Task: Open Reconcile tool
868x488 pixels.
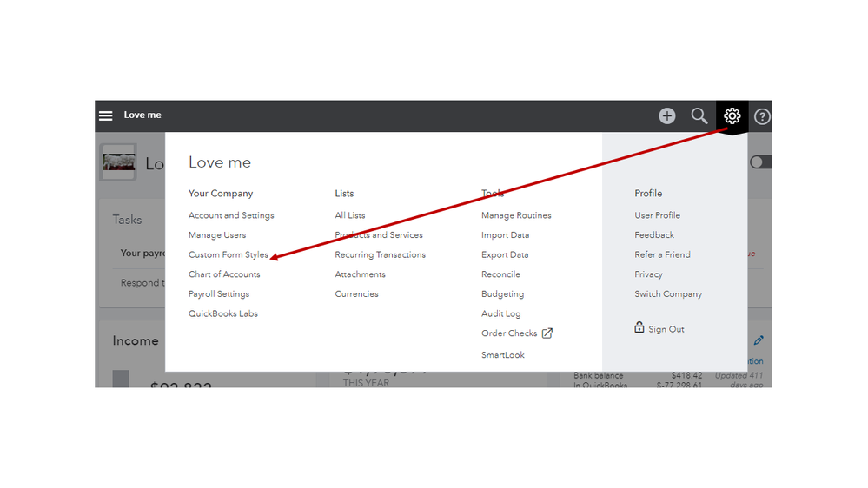Action: coord(500,274)
